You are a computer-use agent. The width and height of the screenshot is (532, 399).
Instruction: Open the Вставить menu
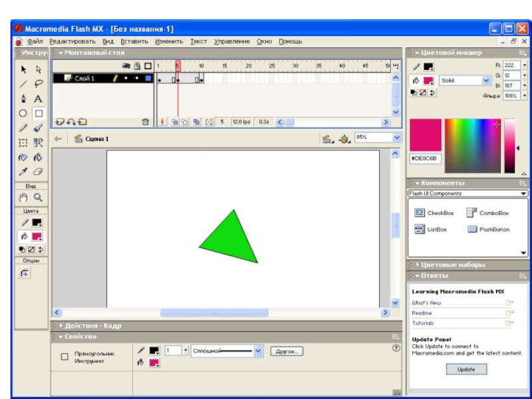134,41
